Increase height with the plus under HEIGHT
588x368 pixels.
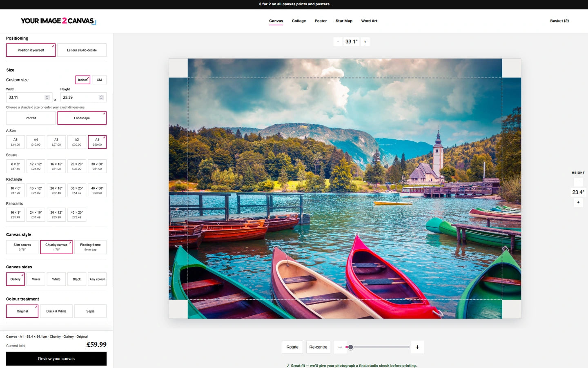578,202
